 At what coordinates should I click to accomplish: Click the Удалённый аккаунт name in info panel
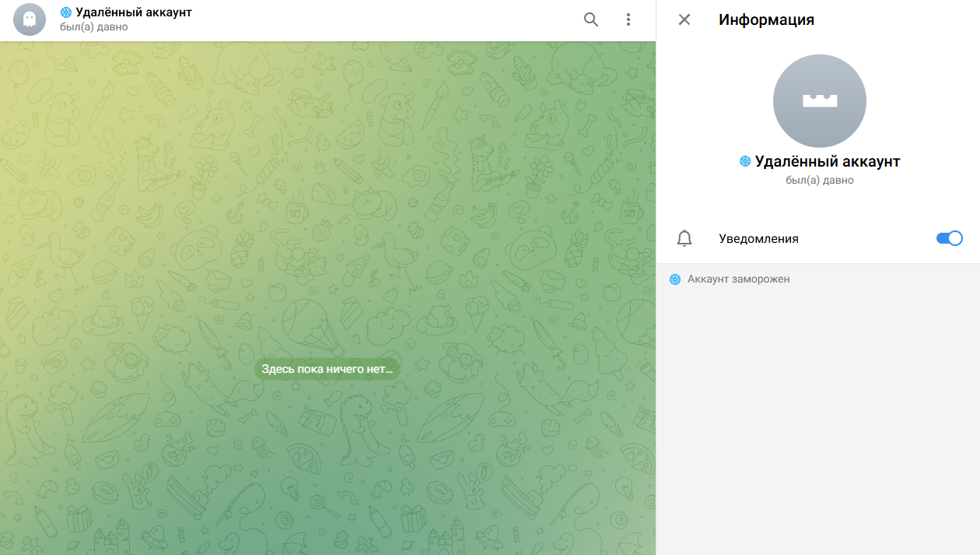coord(827,162)
